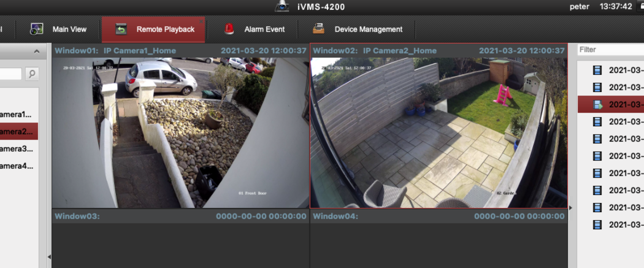Viewport: 644px width, 268px height.
Task: Click the Device Management icon
Action: [x=318, y=29]
